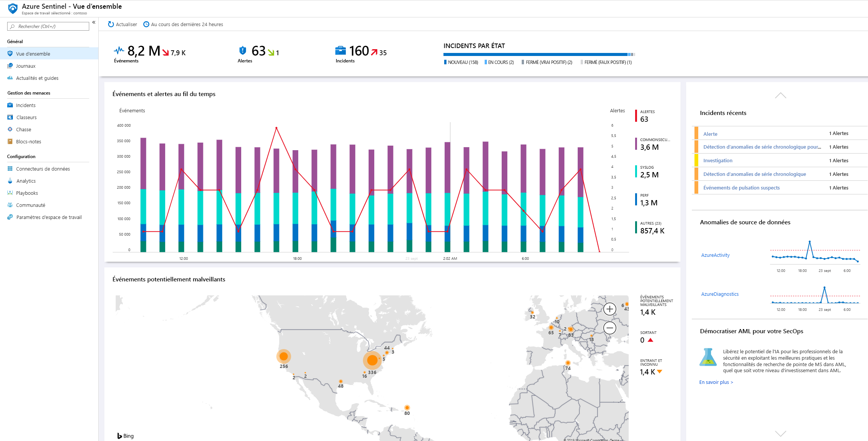Open the Analytics configuration page
Screen dimensions: 868x441
(x=26, y=181)
